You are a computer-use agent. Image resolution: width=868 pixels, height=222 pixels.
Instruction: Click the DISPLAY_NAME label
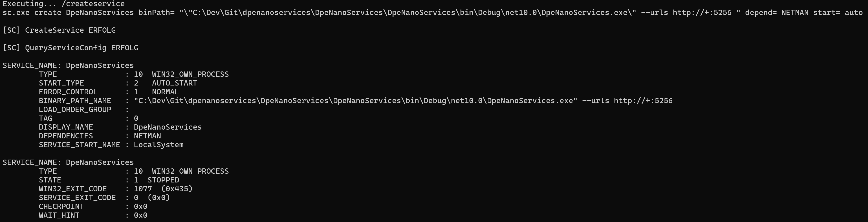(x=66, y=127)
